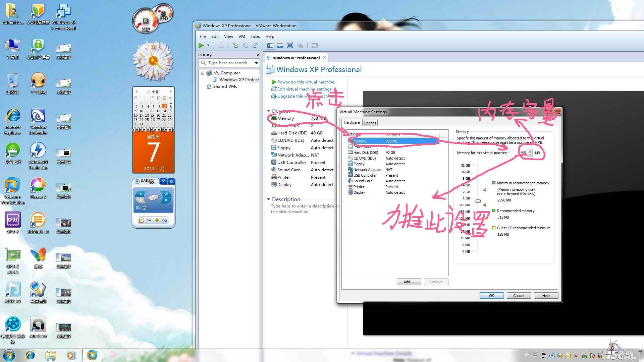This screenshot has width=644, height=362.
Task: Close the Library panel
Action: [x=258, y=55]
